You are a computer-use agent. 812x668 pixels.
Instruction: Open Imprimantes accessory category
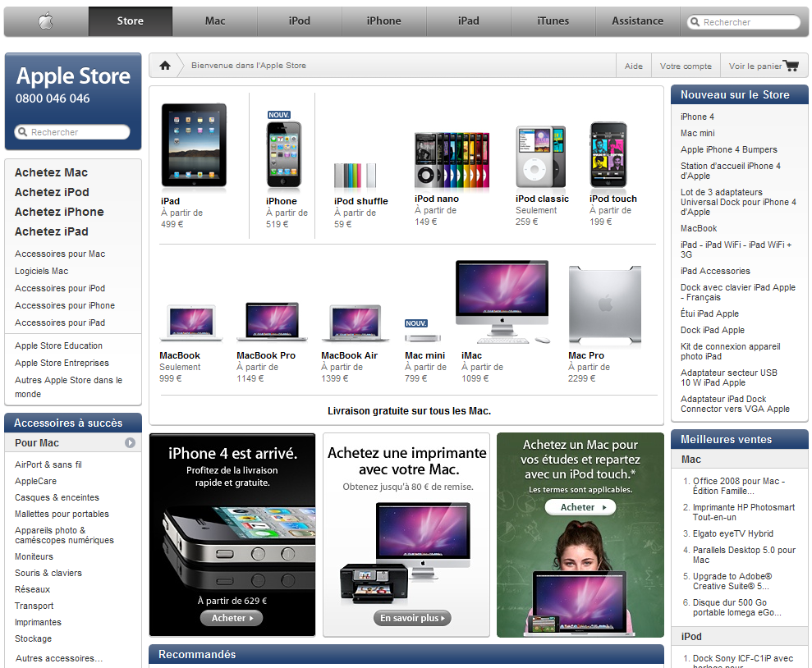(38, 622)
